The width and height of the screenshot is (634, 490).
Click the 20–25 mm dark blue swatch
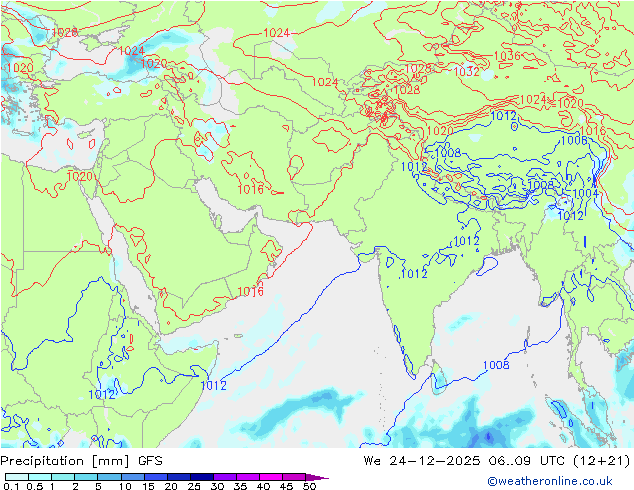[x=178, y=477]
